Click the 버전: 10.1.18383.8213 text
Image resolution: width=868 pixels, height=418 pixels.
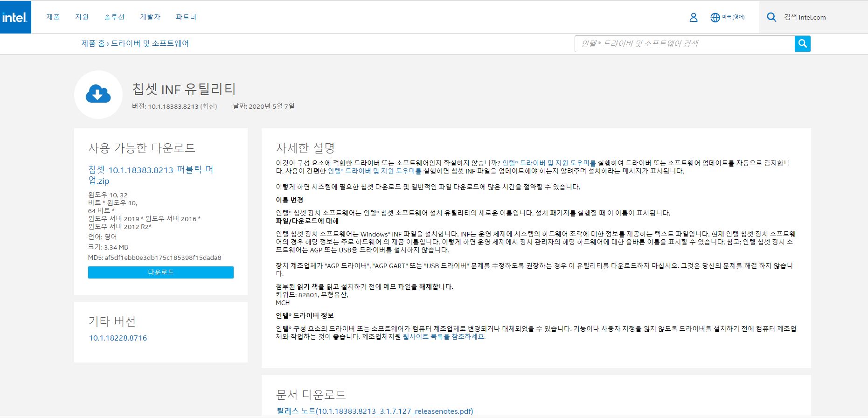pos(165,106)
